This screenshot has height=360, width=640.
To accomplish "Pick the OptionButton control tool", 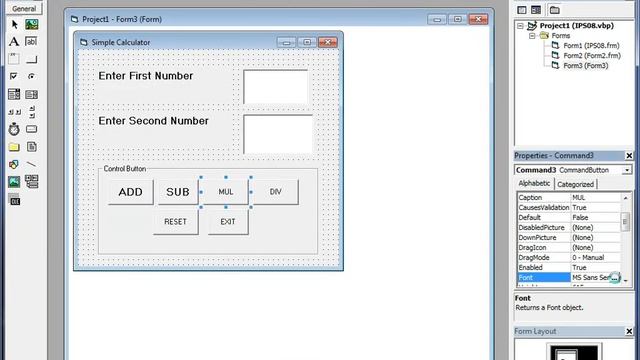I will [31, 76].
